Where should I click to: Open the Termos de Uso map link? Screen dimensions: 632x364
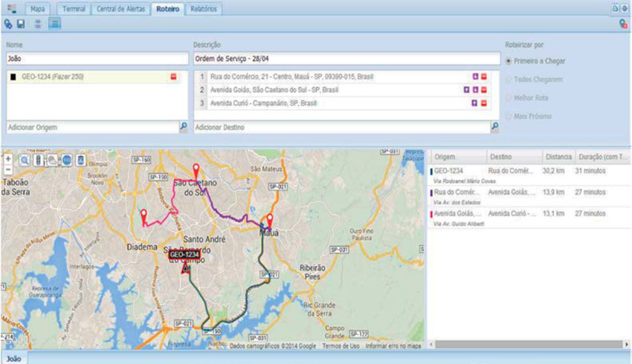point(341,346)
